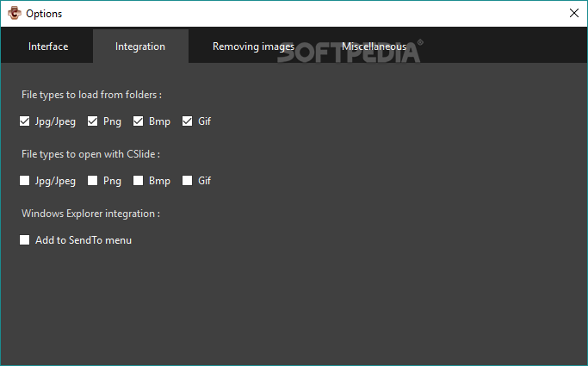Screen dimensions: 588x366
Task: Click 'Windows Explorer integration :' label
Action: coord(90,214)
